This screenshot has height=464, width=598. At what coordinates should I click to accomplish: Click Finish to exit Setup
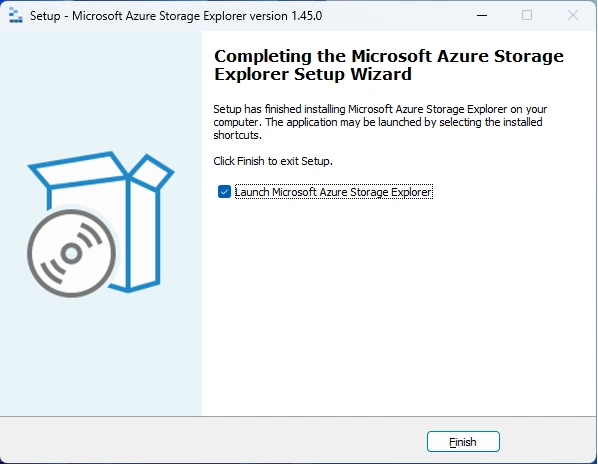click(x=463, y=442)
